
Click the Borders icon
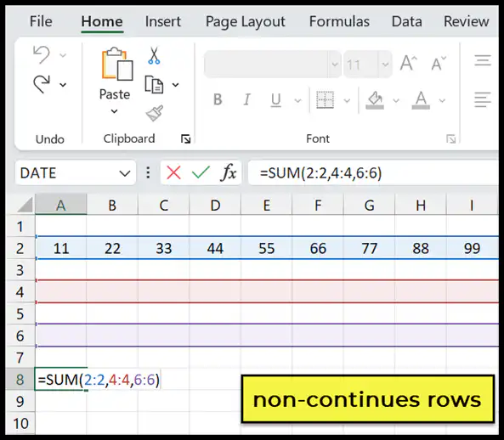(325, 100)
